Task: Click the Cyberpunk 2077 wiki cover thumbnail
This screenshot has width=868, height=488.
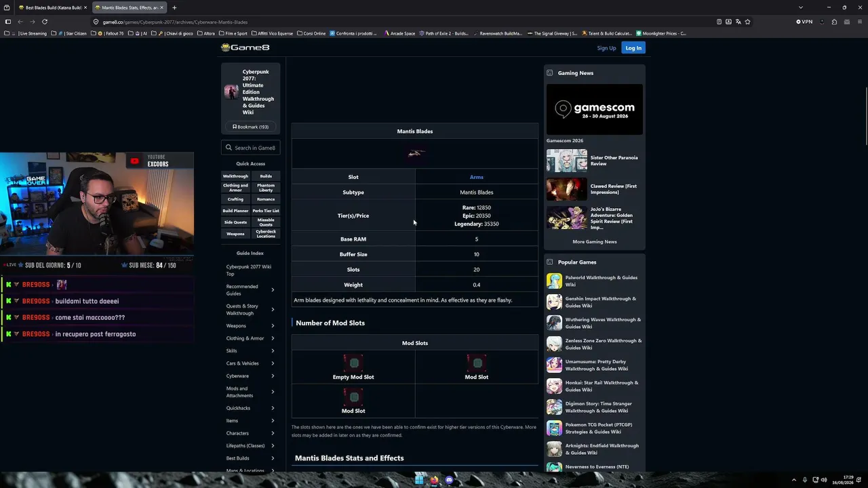Action: click(231, 92)
